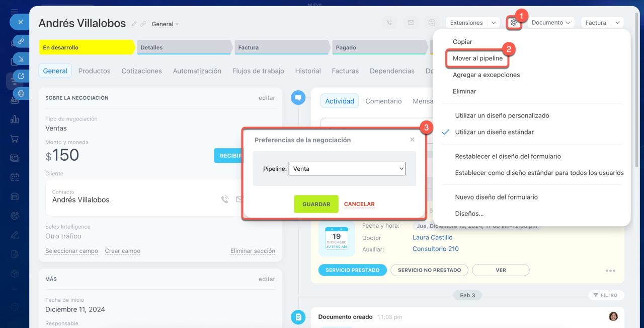Set deal stage to Detalles
This screenshot has height=328, width=644.
click(184, 47)
